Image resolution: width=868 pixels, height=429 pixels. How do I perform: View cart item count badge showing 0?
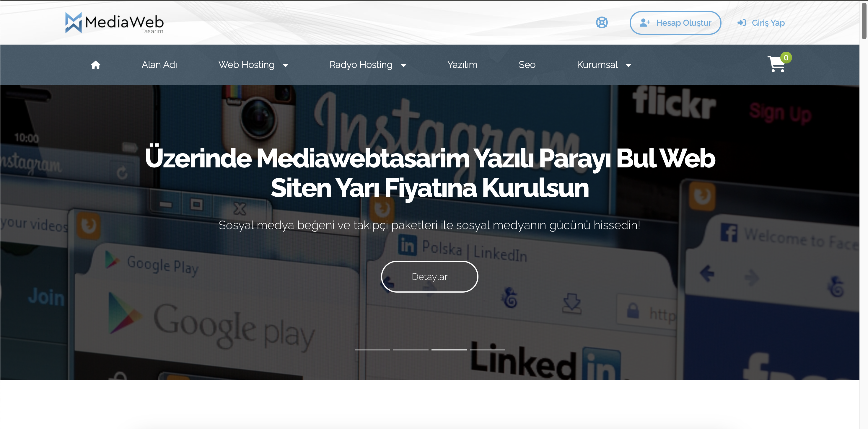pyautogui.click(x=786, y=58)
